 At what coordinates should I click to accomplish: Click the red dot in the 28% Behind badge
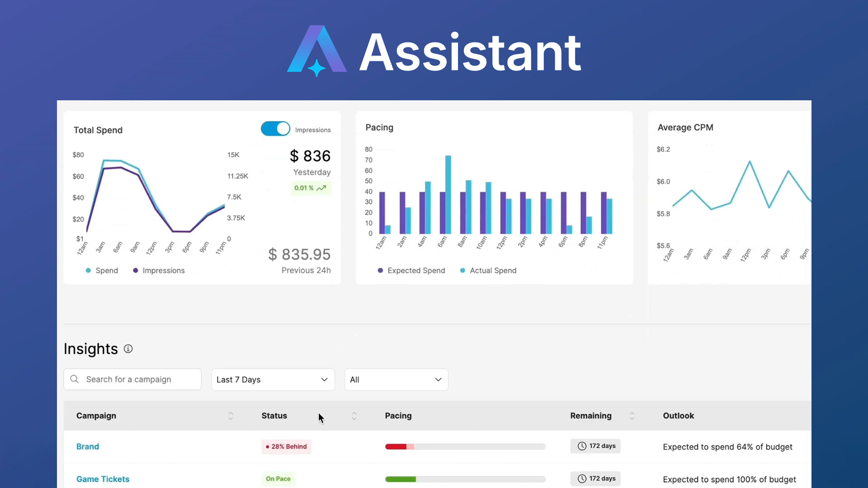tap(267, 447)
